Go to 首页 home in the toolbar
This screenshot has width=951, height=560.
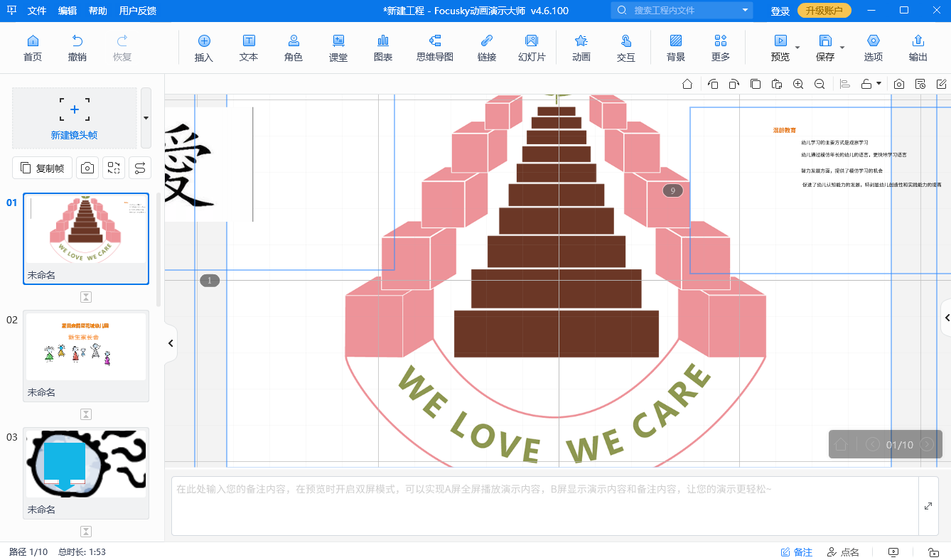[33, 48]
